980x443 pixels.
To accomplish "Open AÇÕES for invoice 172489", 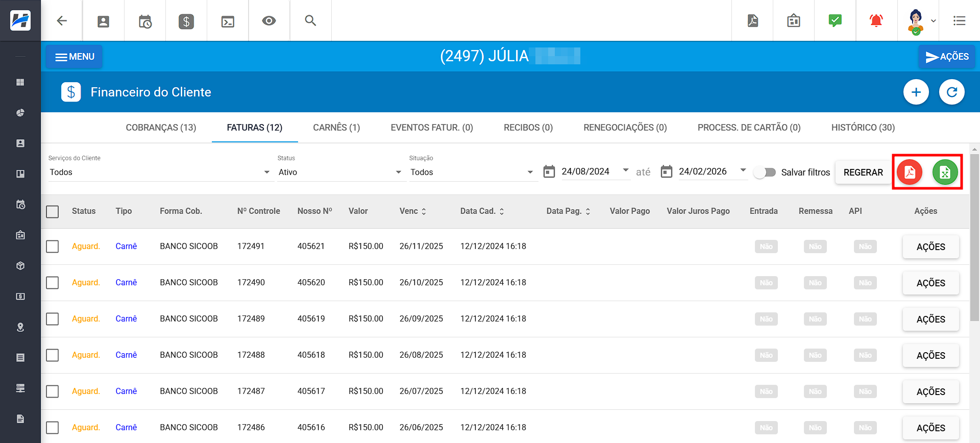I will click(931, 319).
